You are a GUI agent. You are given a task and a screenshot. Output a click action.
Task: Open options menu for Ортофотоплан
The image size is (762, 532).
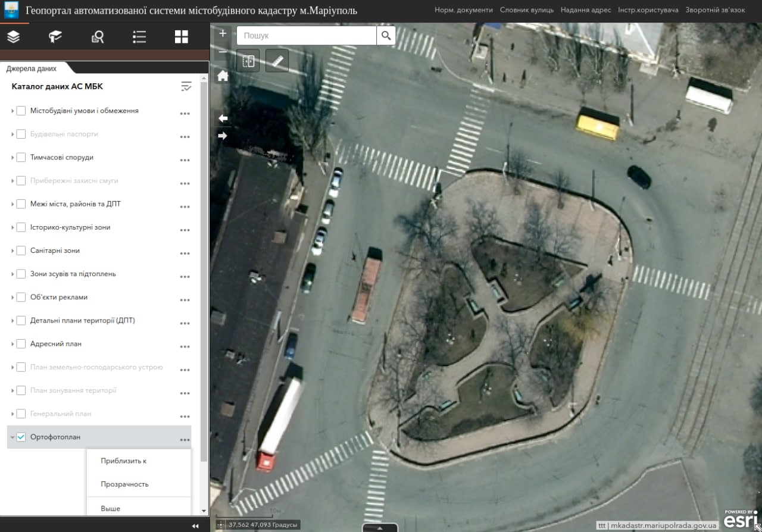coord(185,439)
